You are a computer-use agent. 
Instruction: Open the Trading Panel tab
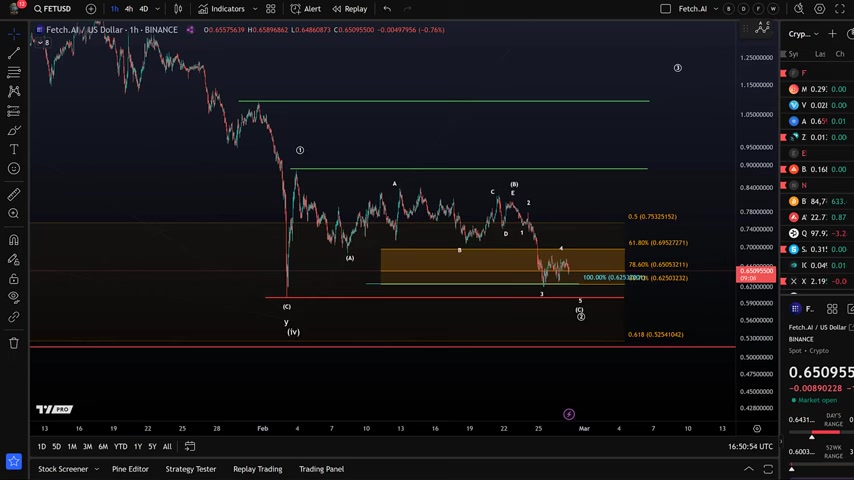tap(321, 469)
